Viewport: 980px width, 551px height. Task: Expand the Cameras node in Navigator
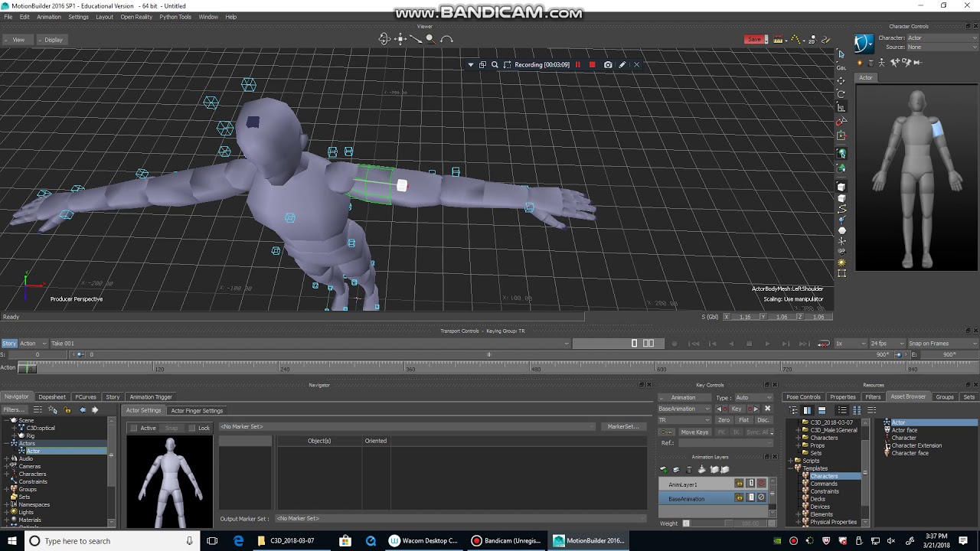(7, 466)
